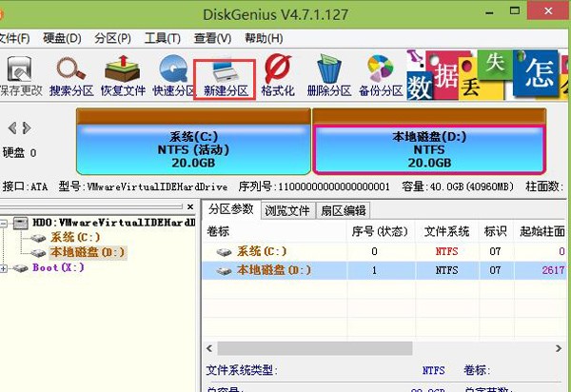Select 系统(C:) in the disk tree

click(x=75, y=238)
